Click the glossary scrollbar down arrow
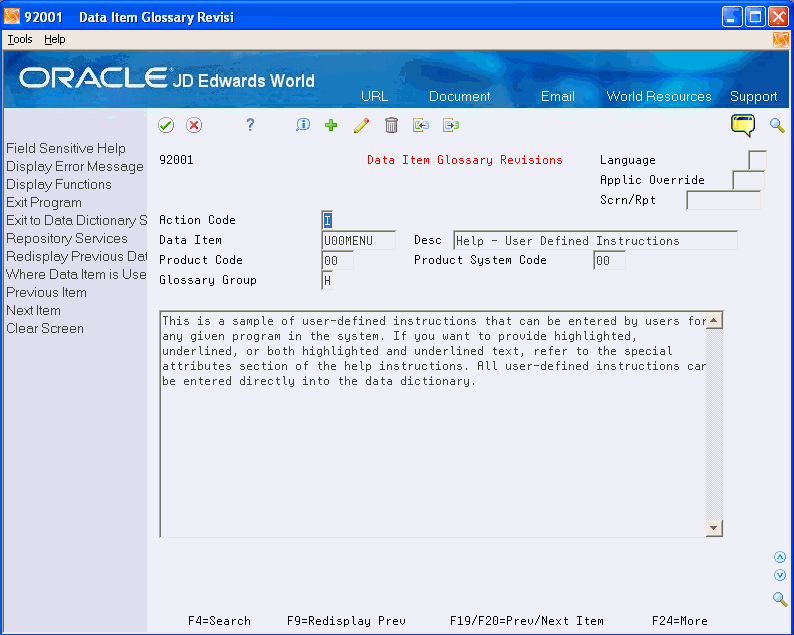The height and width of the screenshot is (635, 794). [x=714, y=528]
